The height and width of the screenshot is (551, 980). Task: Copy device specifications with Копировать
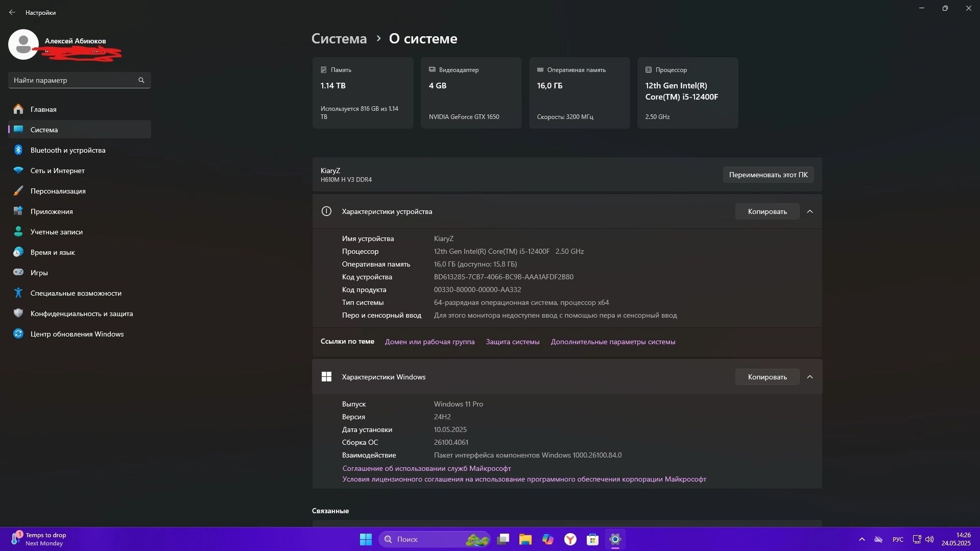(767, 211)
